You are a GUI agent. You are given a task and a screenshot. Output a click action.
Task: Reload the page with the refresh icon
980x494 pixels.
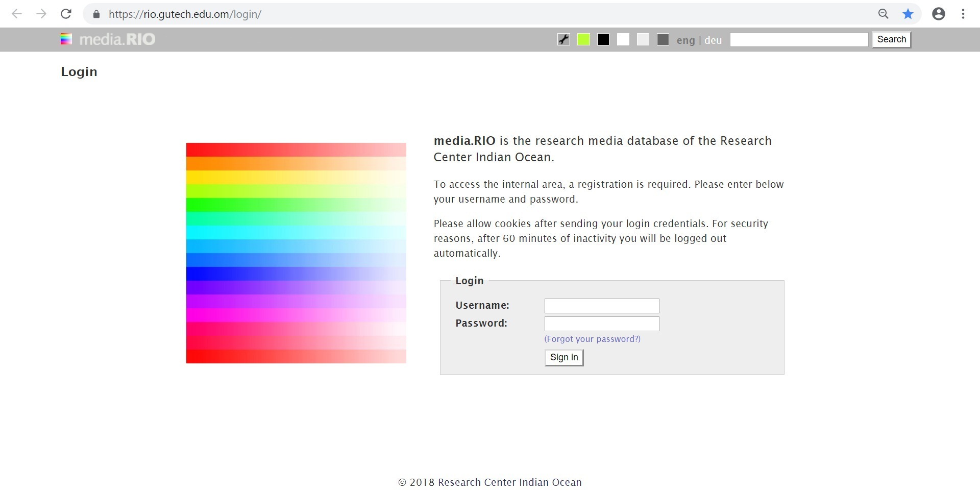pyautogui.click(x=66, y=14)
